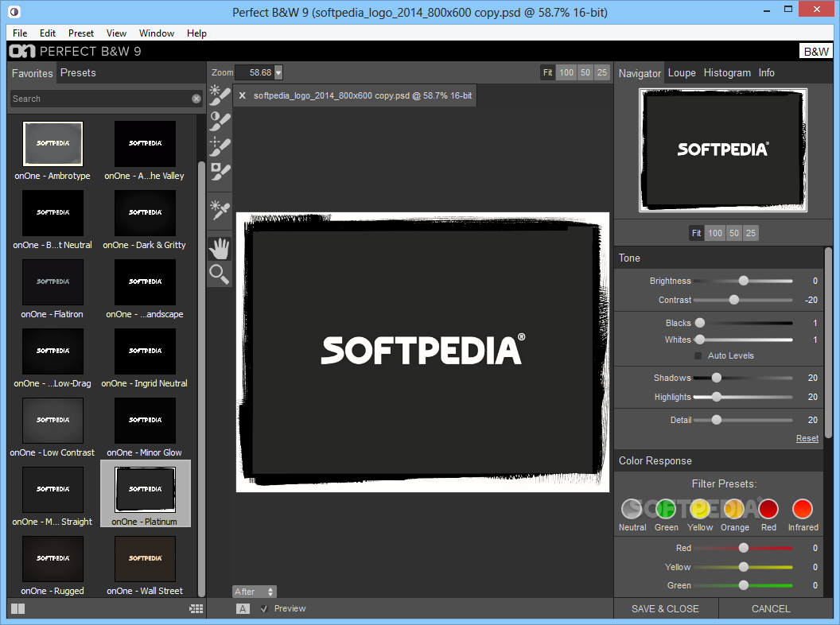Apply the Green filter preset
The image size is (840, 625).
666,509
